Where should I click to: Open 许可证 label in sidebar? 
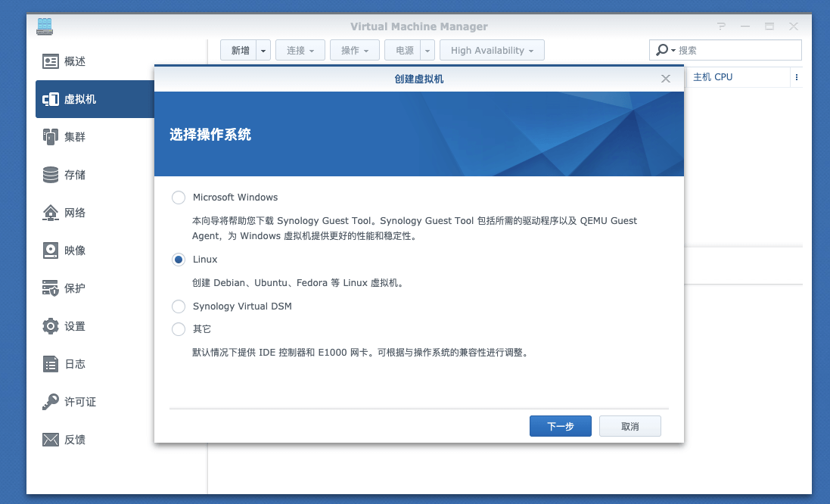(80, 402)
